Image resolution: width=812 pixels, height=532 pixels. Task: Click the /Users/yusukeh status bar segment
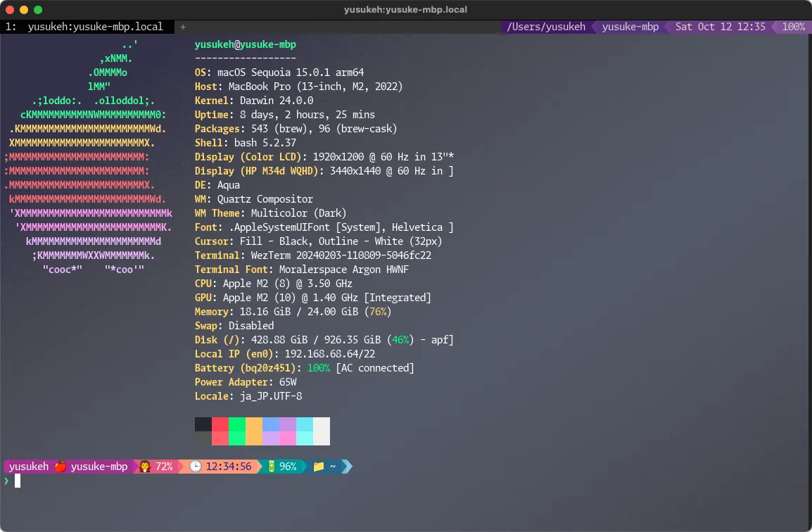(546, 27)
